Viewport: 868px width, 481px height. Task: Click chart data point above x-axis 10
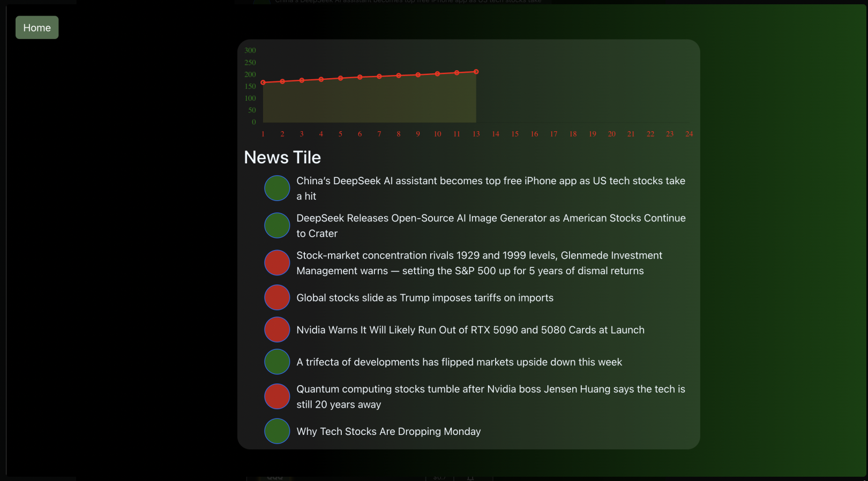point(437,74)
